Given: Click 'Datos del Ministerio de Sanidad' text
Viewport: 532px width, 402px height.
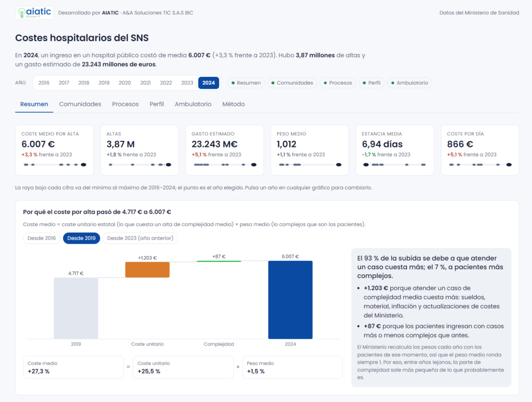Looking at the screenshot, I should coord(479,13).
